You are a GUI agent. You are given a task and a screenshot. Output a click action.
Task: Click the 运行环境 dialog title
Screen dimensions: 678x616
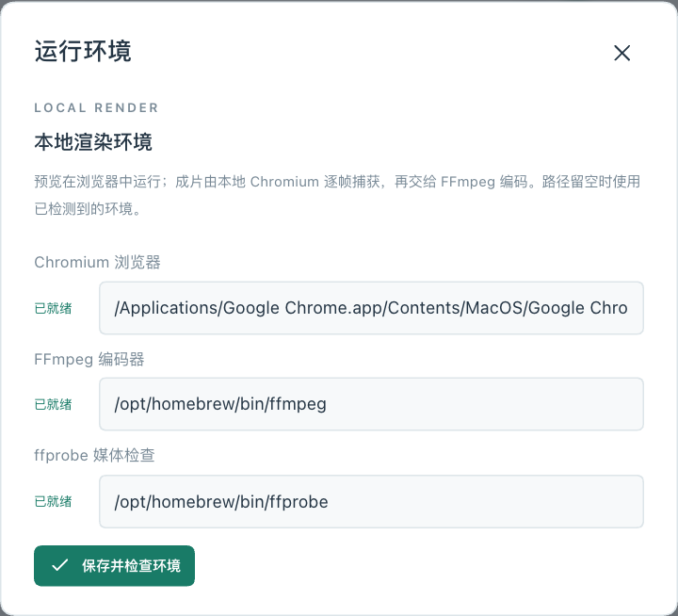pos(83,52)
